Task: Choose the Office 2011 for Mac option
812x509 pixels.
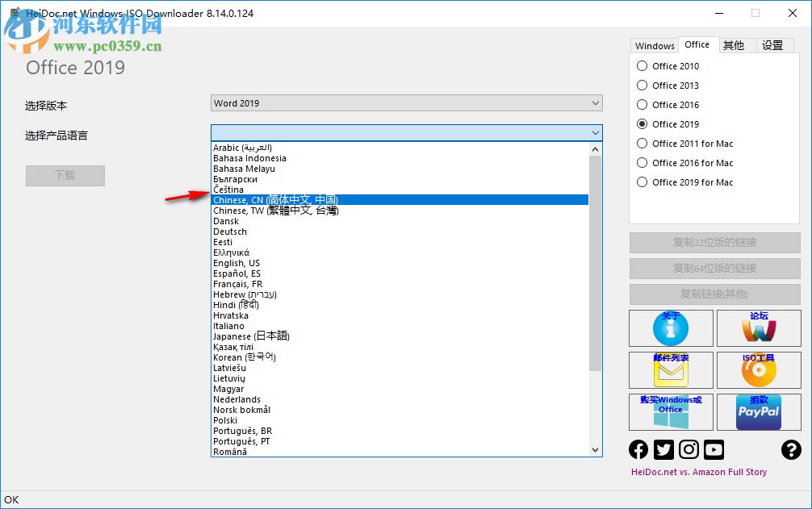Action: [642, 143]
